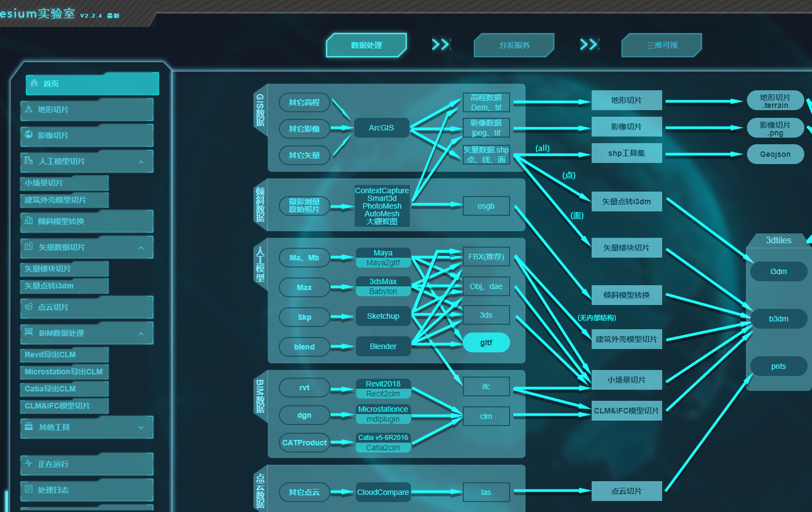Click the Sketchup software box
812x512 pixels.
click(383, 316)
